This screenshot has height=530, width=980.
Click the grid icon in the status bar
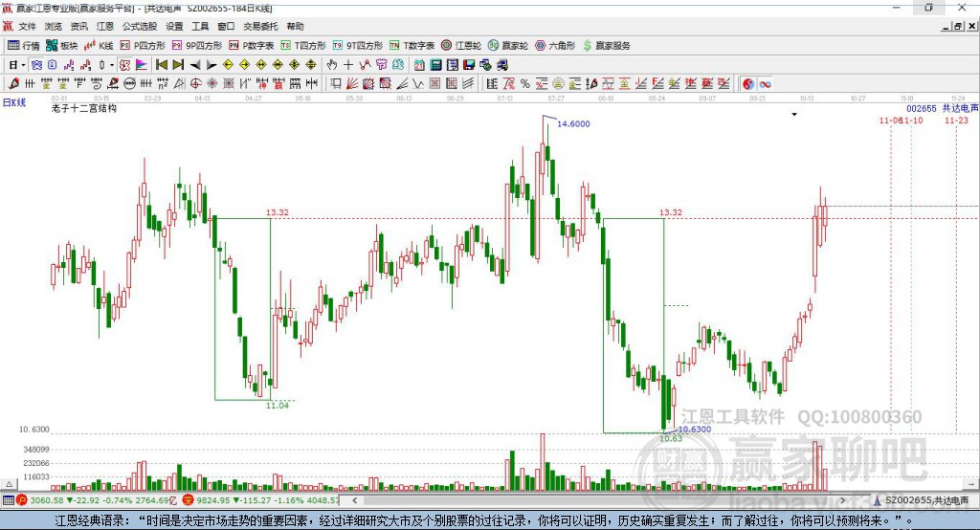click(8, 500)
